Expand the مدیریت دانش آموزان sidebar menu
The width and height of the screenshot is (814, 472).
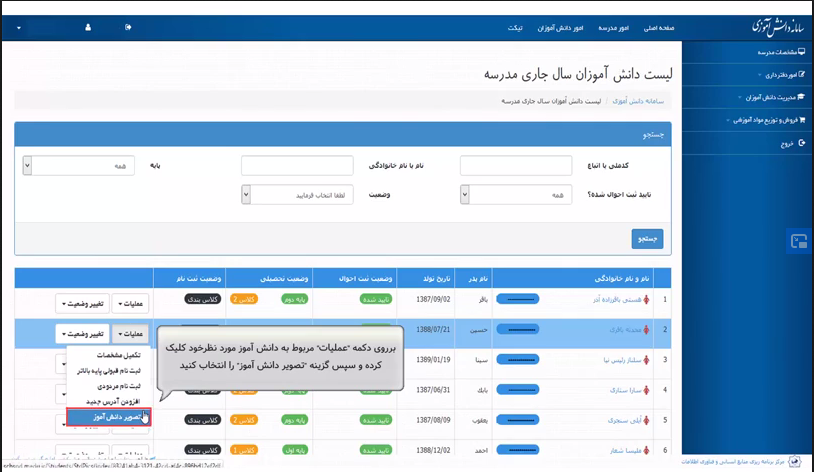tap(771, 97)
